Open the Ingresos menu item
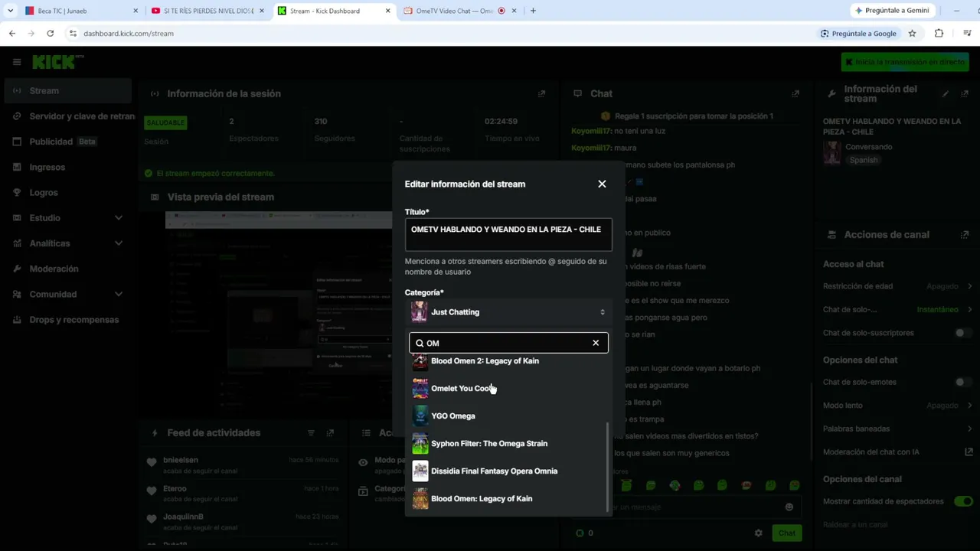Image resolution: width=980 pixels, height=551 pixels. (x=47, y=167)
